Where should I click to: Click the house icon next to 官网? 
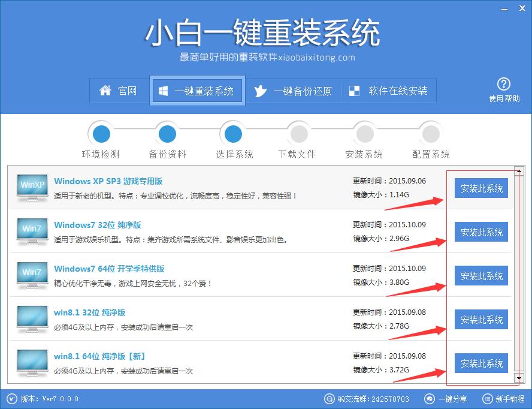105,91
